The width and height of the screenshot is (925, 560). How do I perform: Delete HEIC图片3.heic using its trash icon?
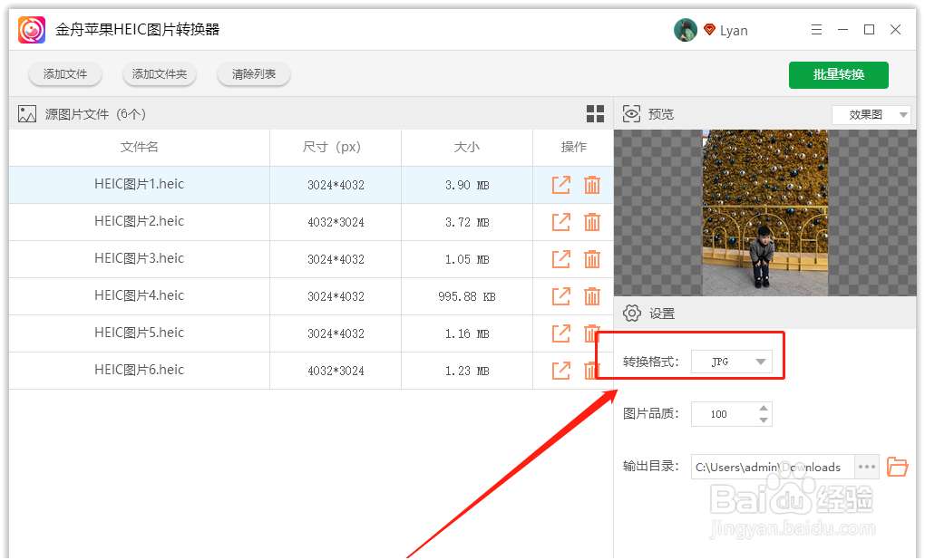click(x=592, y=258)
